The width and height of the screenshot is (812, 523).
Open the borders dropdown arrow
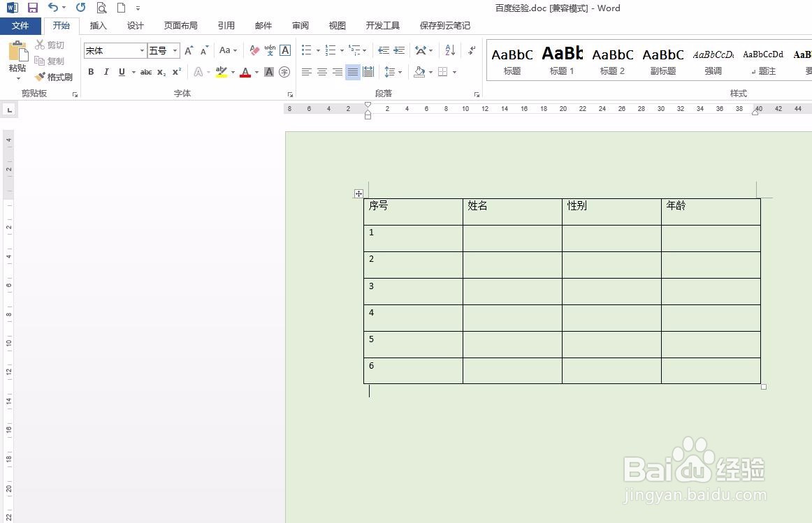[x=454, y=72]
